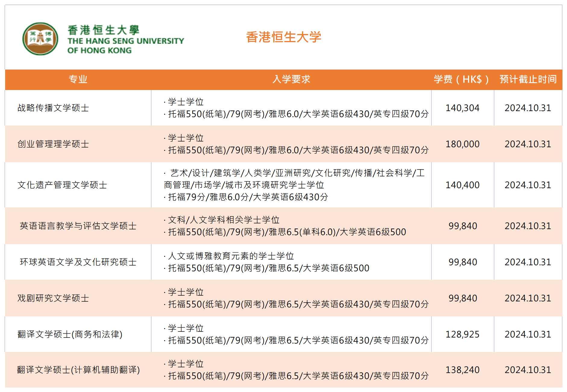Click the deadline 2024.10.31 in 创业管理 row
The image size is (567, 392).
point(528,144)
